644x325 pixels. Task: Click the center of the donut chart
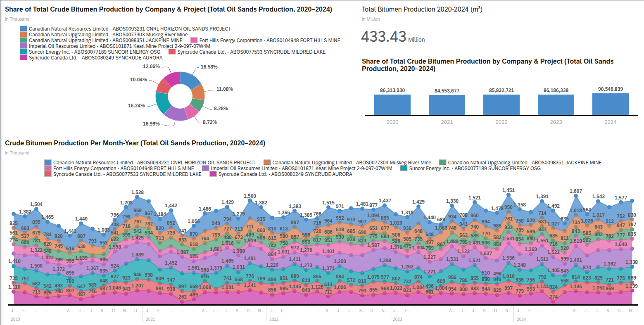pos(180,95)
